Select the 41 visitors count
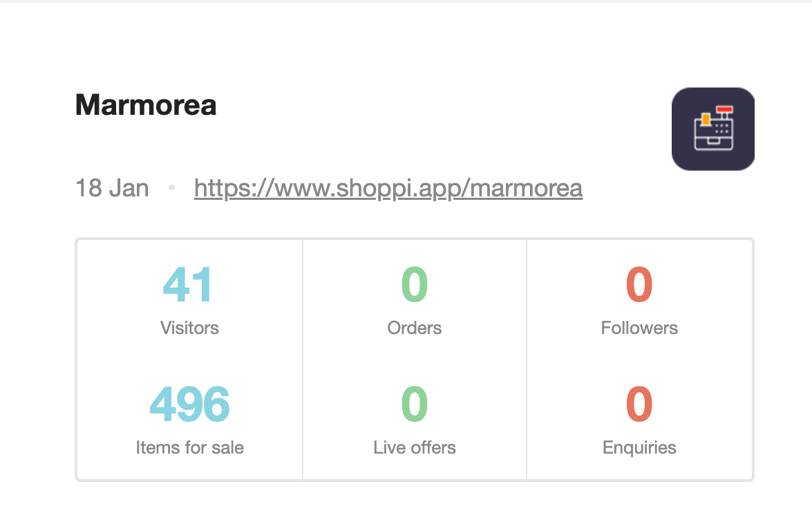This screenshot has height=520, width=812. (x=187, y=284)
